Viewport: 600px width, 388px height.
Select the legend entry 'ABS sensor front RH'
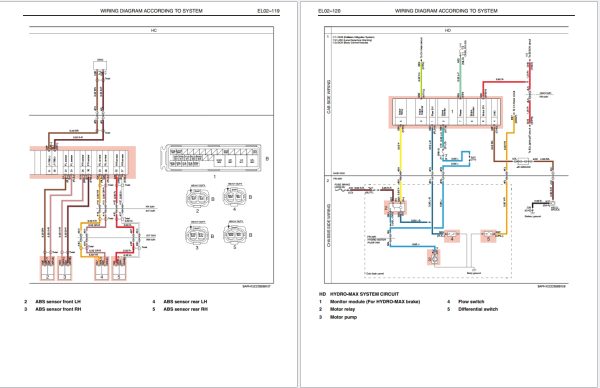[58, 309]
